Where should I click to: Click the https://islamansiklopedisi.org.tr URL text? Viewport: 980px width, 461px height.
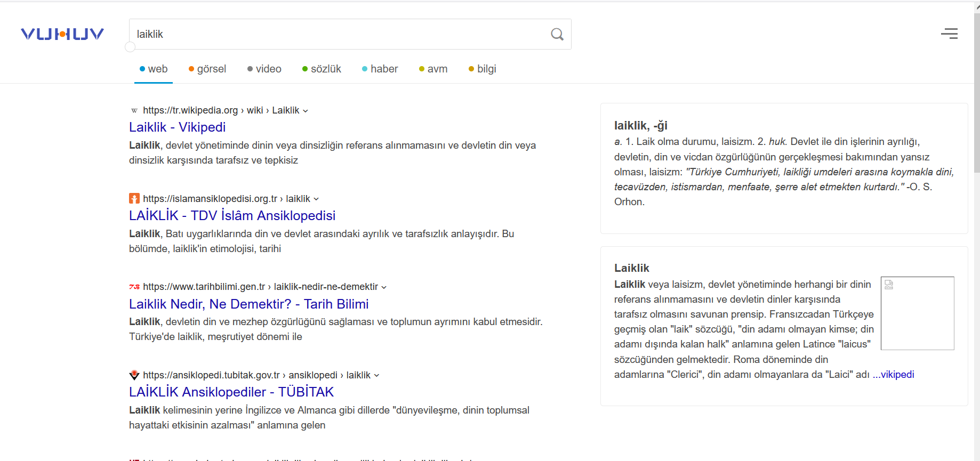pos(210,199)
